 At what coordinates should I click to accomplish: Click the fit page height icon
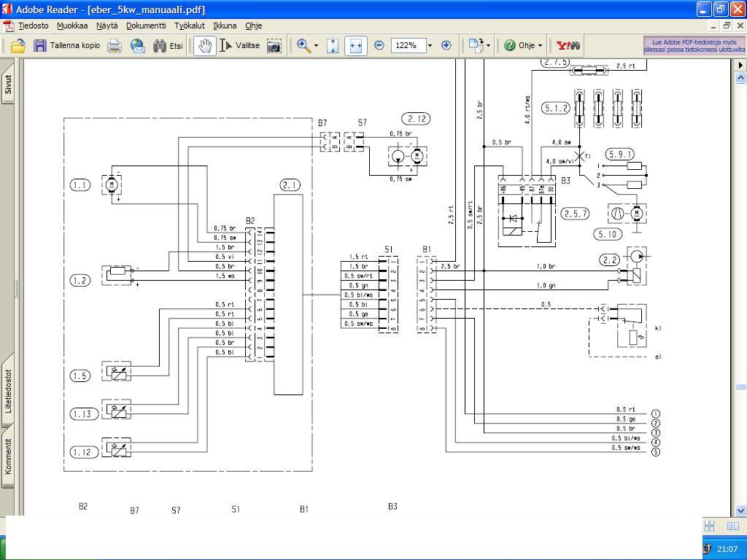pos(333,45)
